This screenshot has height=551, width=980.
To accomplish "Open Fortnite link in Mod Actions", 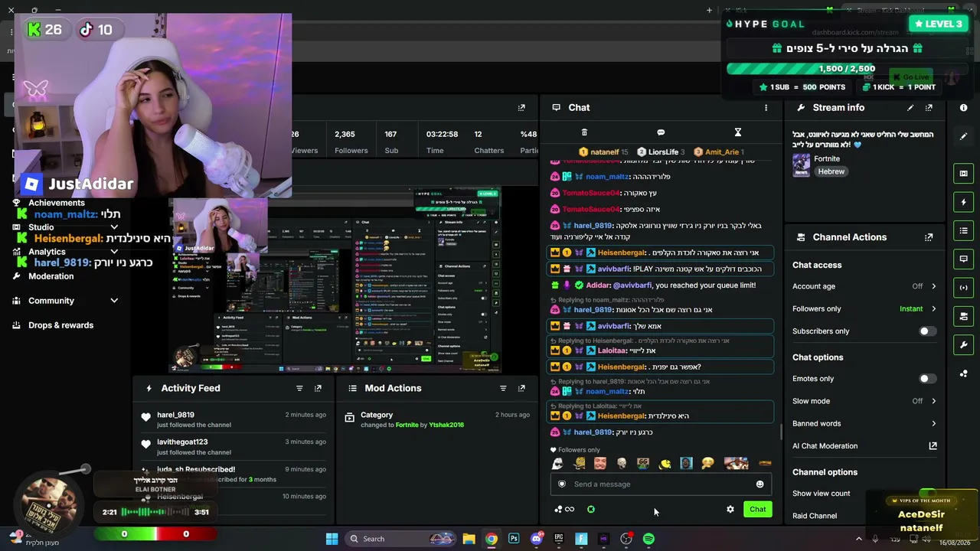I will tap(407, 425).
